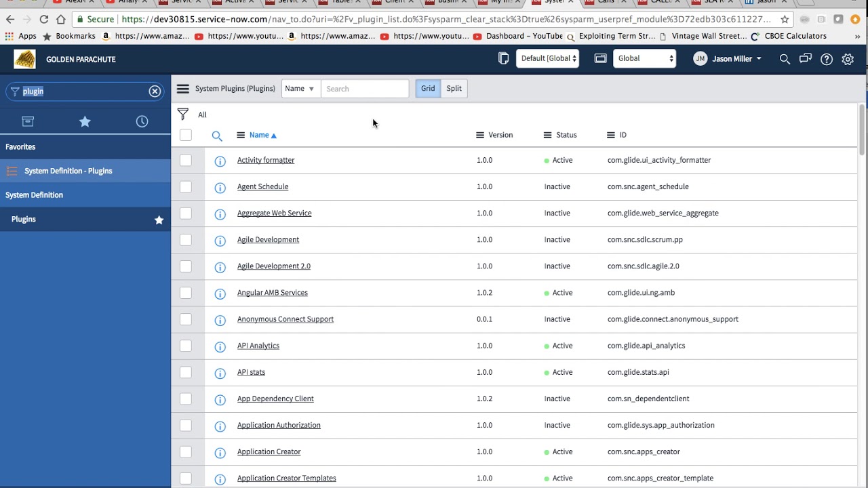The image size is (868, 488).
Task: Check the API stats row checkbox
Action: click(x=186, y=372)
